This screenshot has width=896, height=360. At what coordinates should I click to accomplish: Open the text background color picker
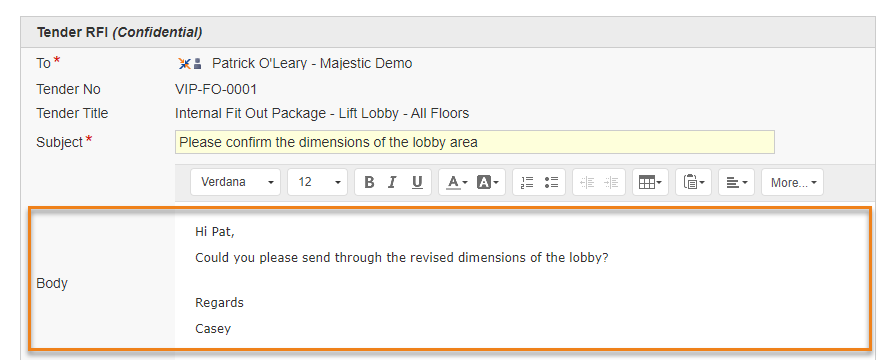point(487,182)
